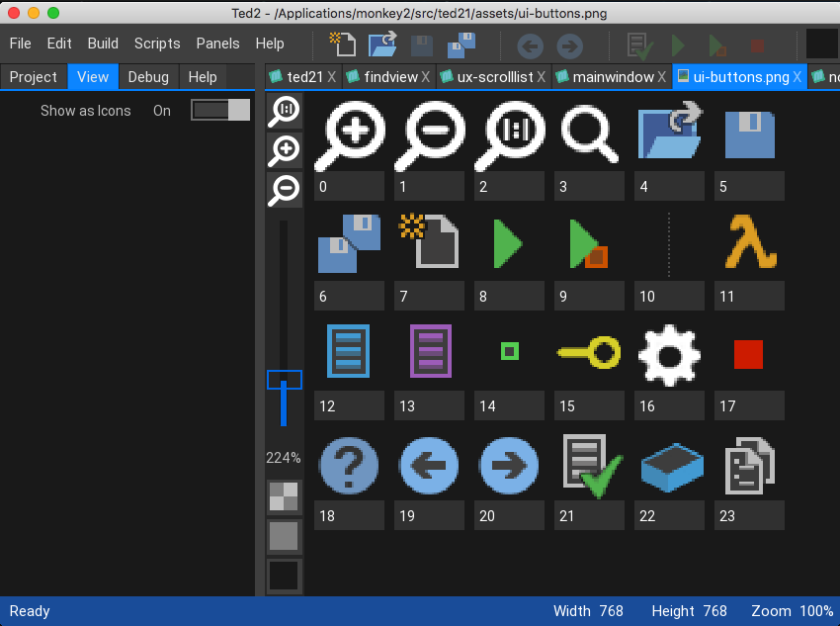
Task: Choose the checkerboard background swatch
Action: (285, 496)
